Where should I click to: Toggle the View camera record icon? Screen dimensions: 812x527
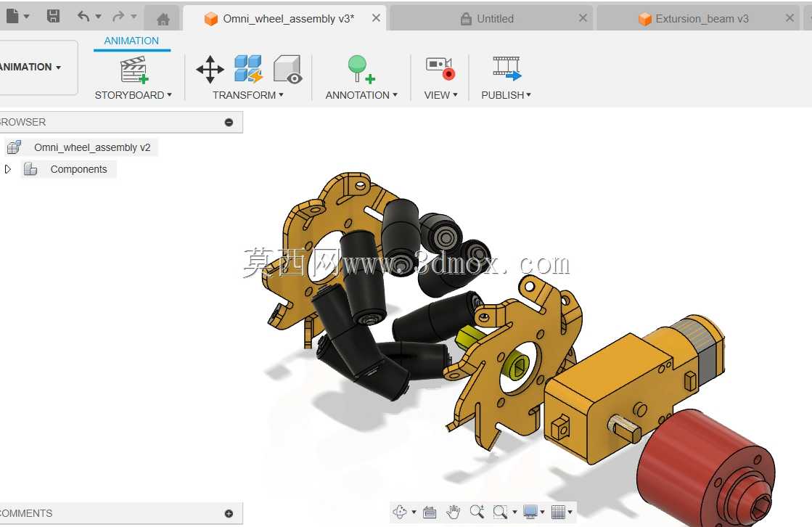pos(440,69)
